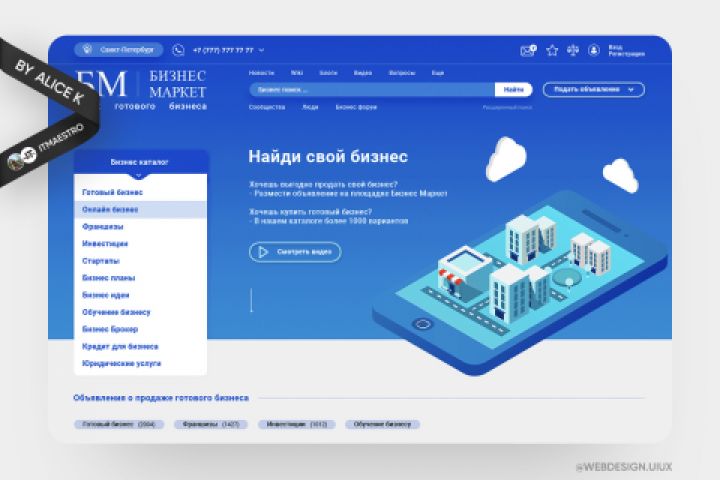
Task: Select Бизнес Брокер in the catalog
Action: point(141,329)
